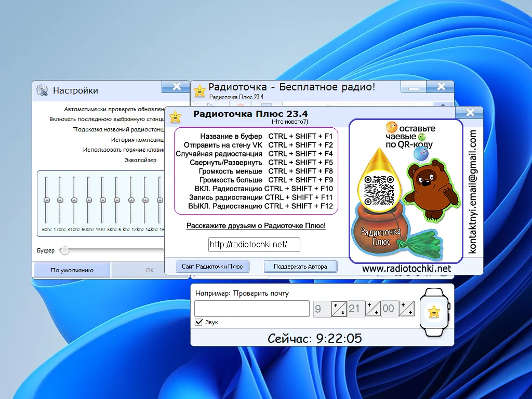This screenshot has width=532, height=399.
Task: Click the star logo of the main Радиоточка window
Action: [x=199, y=91]
